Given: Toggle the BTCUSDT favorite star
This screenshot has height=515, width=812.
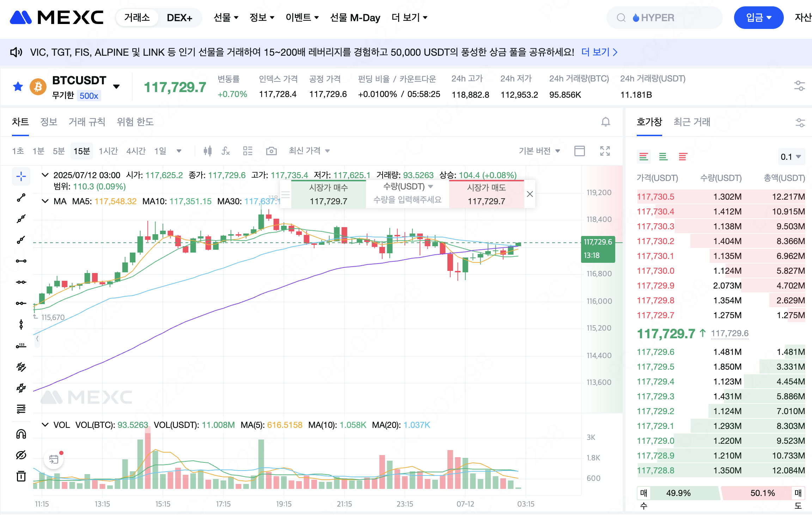Looking at the screenshot, I should click(x=18, y=86).
